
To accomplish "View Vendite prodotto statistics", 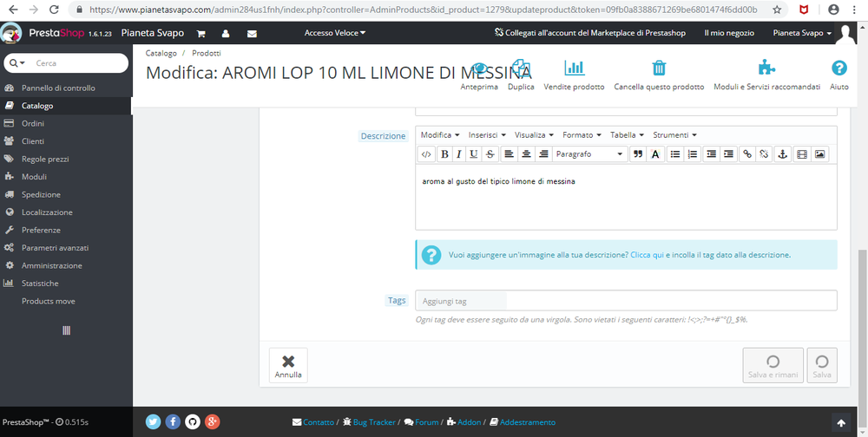I will (574, 75).
